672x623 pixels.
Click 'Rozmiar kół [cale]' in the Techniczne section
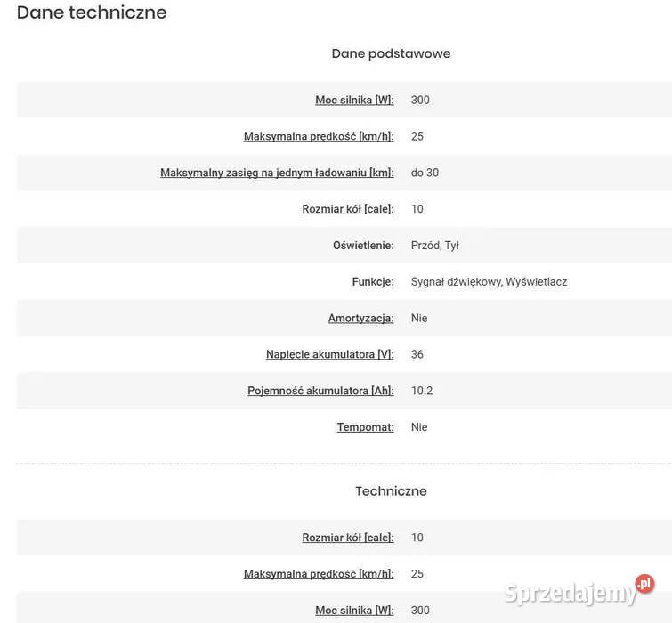[x=348, y=538]
